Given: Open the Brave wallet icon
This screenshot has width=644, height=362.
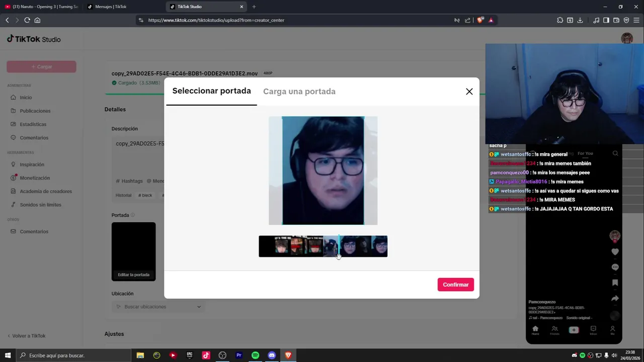Looking at the screenshot, I should (616, 20).
